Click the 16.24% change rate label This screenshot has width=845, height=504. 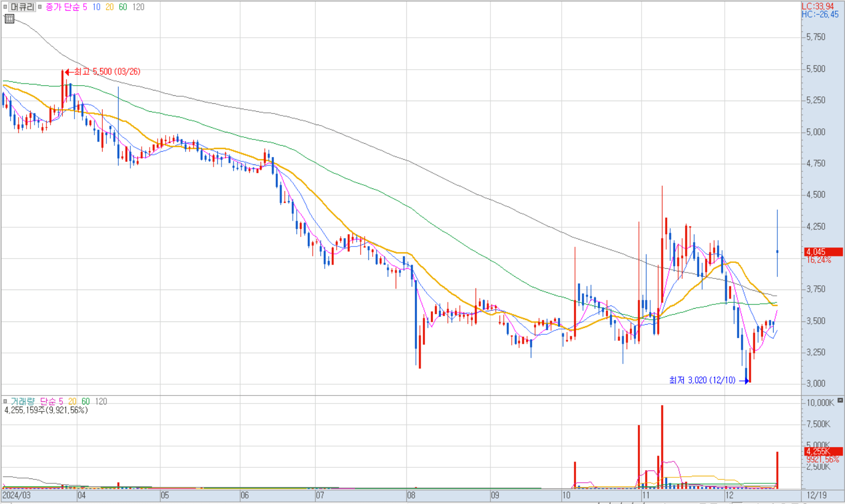click(819, 260)
